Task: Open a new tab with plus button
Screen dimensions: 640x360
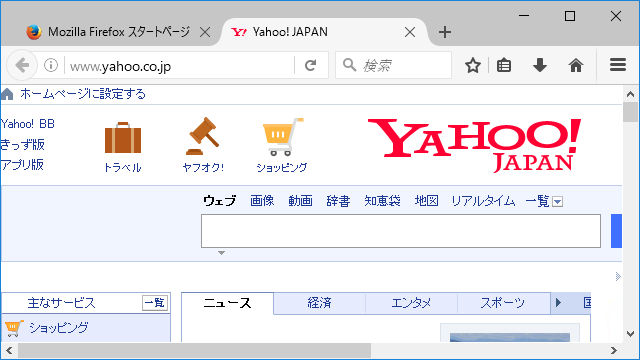Action: tap(445, 32)
